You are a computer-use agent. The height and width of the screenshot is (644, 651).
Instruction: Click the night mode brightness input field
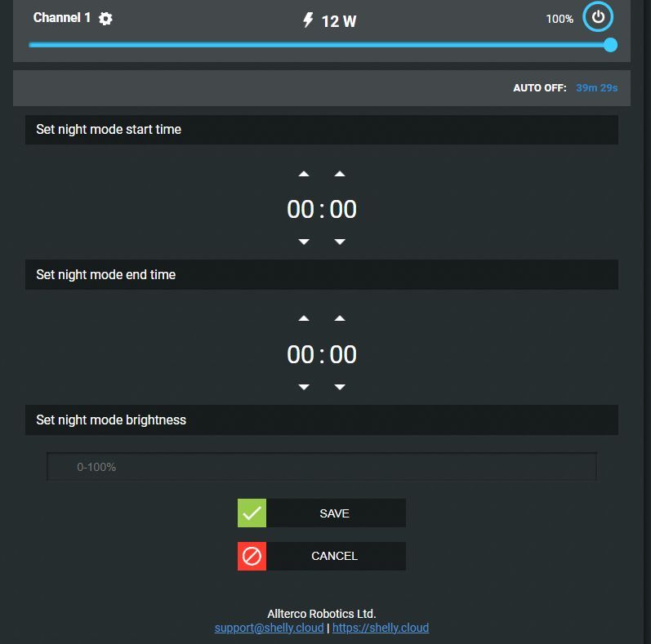322,467
